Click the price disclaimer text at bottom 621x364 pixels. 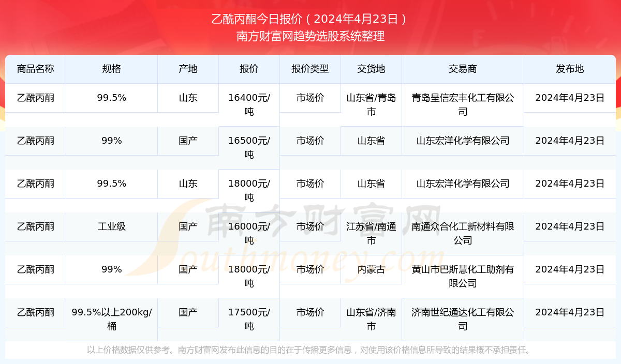[310, 350]
